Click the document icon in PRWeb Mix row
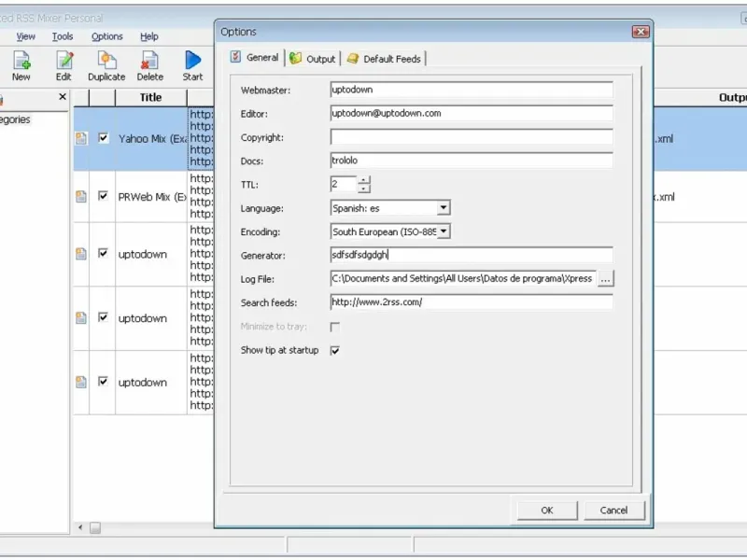This screenshot has width=747, height=560. tap(81, 196)
